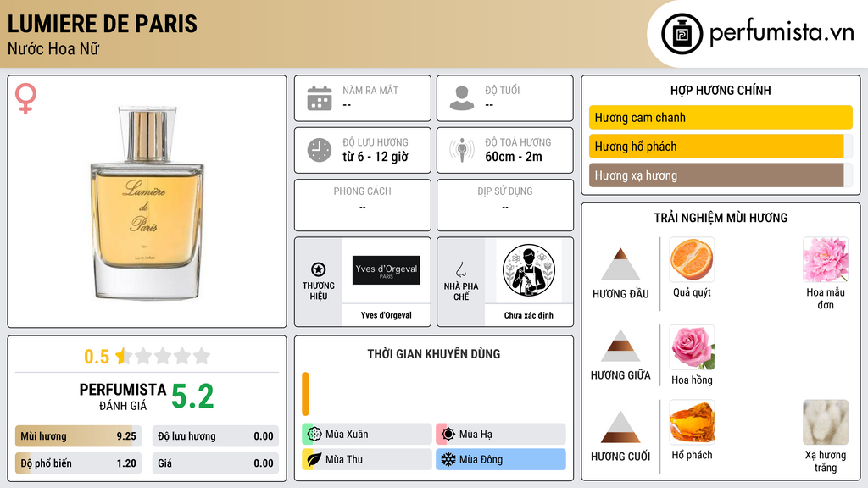Click the highlighted Mùa Đông season label
The width and height of the screenshot is (868, 488).
481,459
